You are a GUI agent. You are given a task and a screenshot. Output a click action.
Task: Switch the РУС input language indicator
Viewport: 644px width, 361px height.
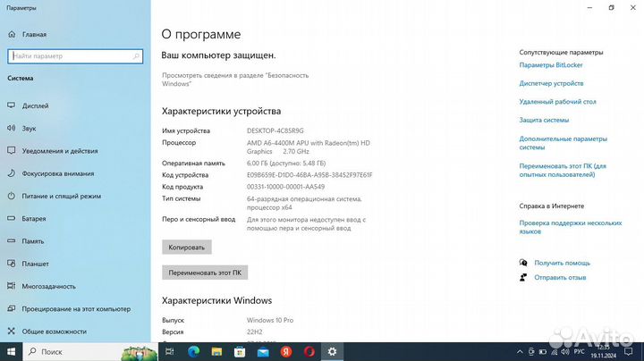[579, 352]
